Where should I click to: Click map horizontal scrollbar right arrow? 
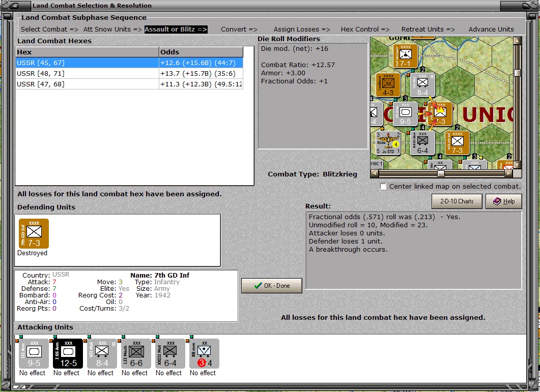tap(508, 173)
